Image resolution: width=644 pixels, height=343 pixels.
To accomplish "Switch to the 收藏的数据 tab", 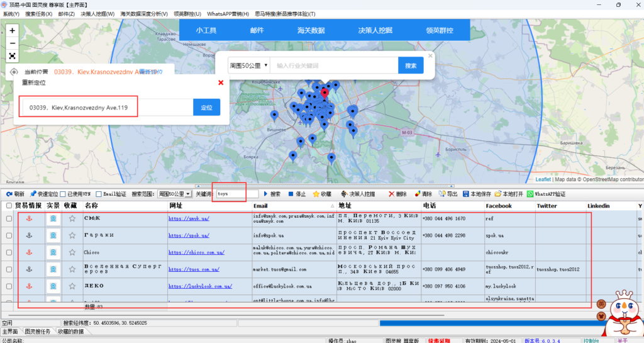I will click(70, 331).
